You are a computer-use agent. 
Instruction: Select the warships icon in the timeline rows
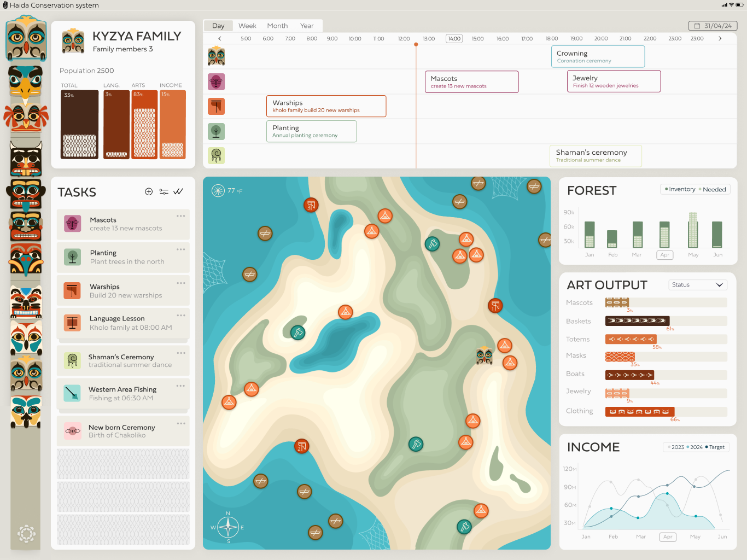[217, 106]
